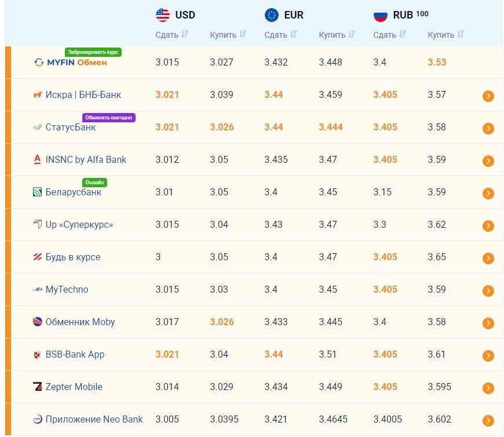Sort by USD Купить column sort icon
Screen dimensions: 504x437
[x=243, y=34]
